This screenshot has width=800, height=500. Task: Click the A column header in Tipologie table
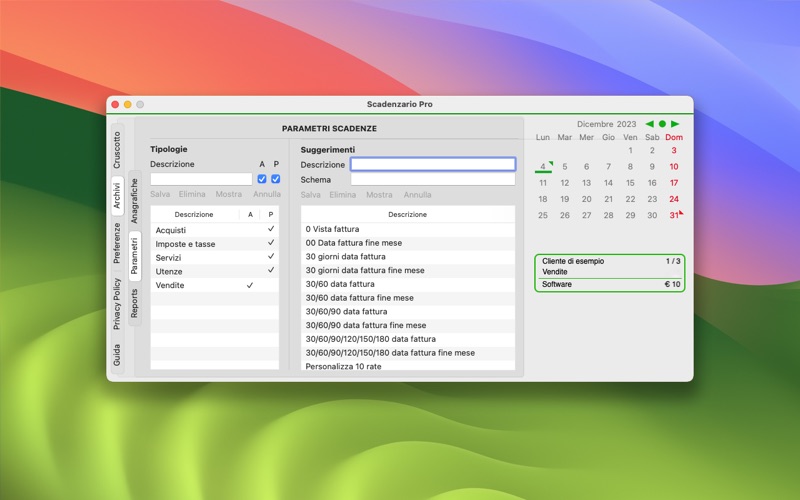point(250,214)
